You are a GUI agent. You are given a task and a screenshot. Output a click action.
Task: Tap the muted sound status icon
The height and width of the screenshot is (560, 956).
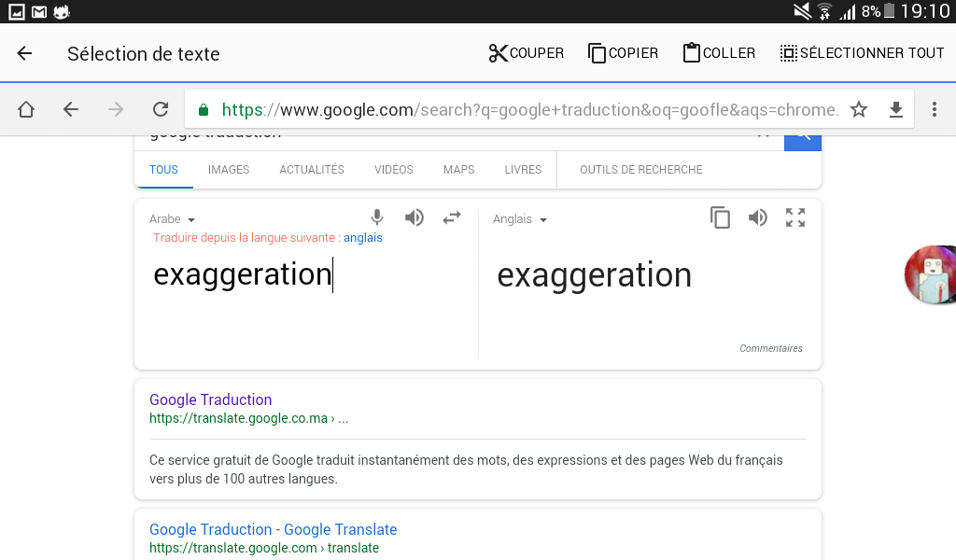pyautogui.click(x=802, y=11)
